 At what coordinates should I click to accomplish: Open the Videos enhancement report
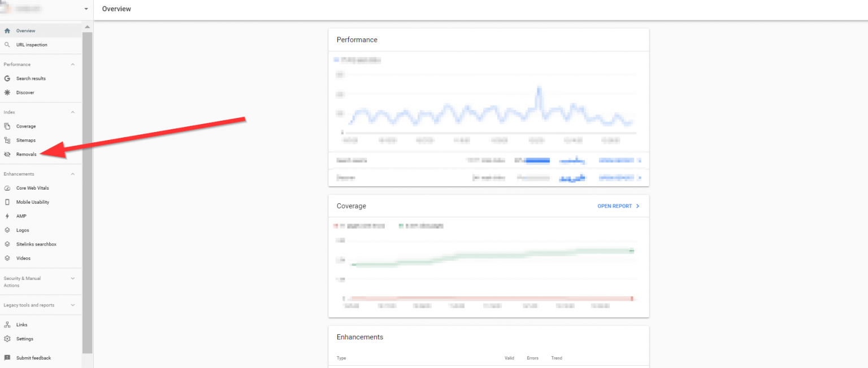point(23,258)
